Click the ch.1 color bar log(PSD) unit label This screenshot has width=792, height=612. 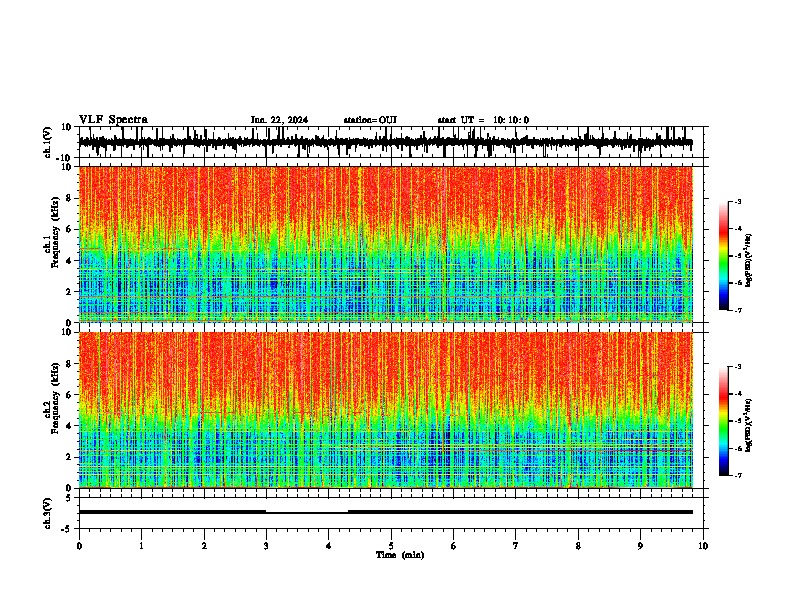[x=748, y=261]
